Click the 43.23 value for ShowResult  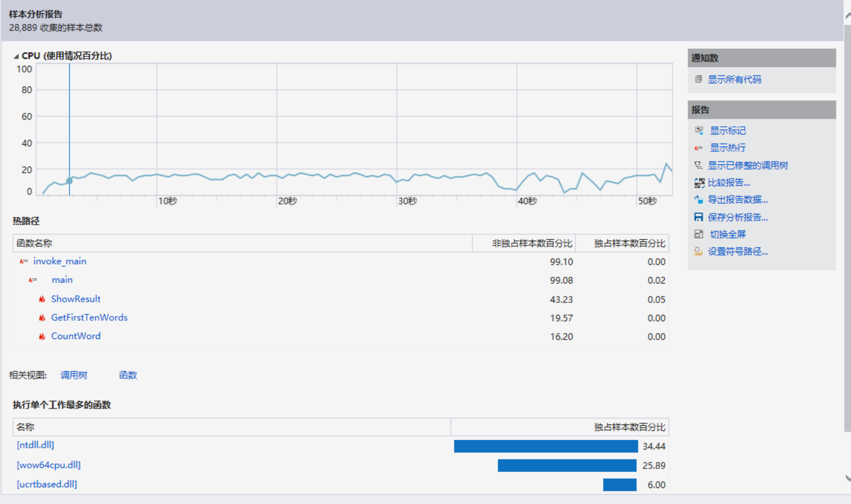(561, 299)
